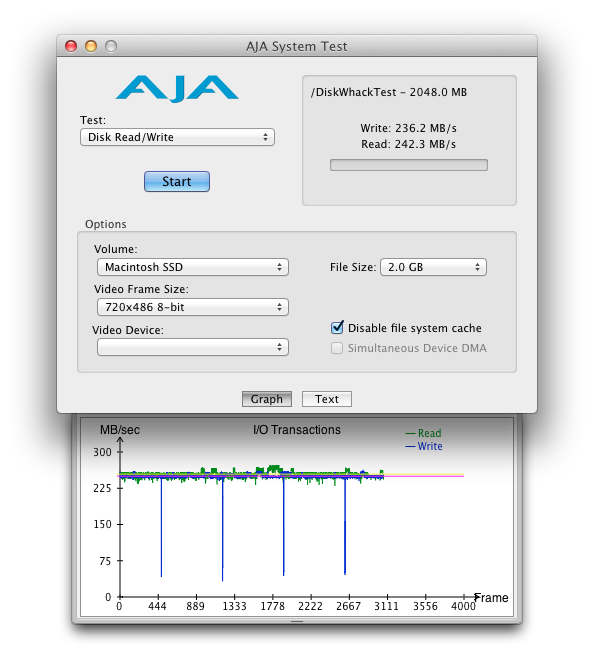Expand the empty Video Device dropdown
The height and width of the screenshot is (648, 594).
193,347
